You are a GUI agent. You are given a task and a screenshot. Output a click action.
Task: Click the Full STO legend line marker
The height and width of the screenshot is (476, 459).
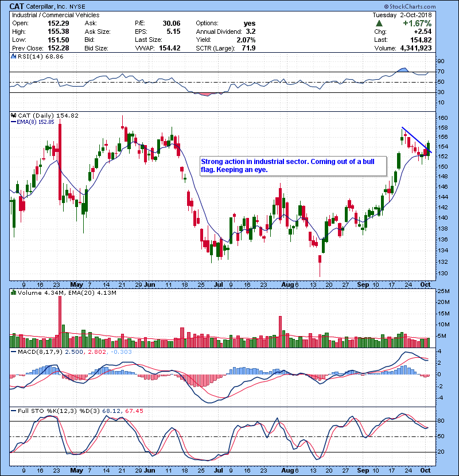pos(13,411)
